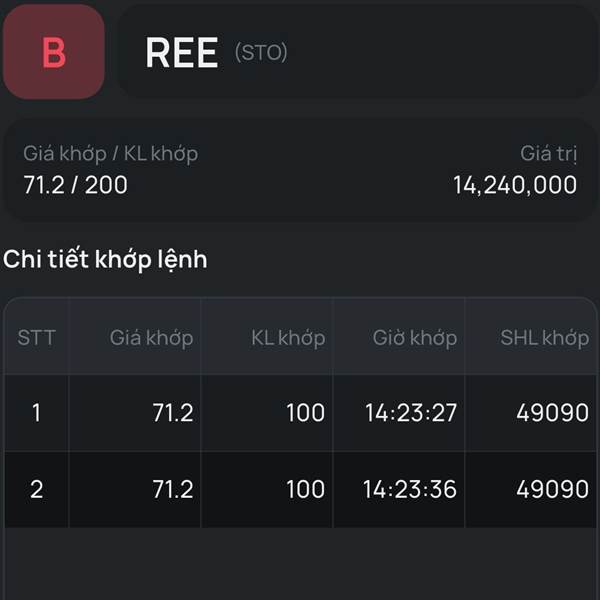600x600 pixels.
Task: Tap the red B buy-side icon
Action: [x=53, y=52]
